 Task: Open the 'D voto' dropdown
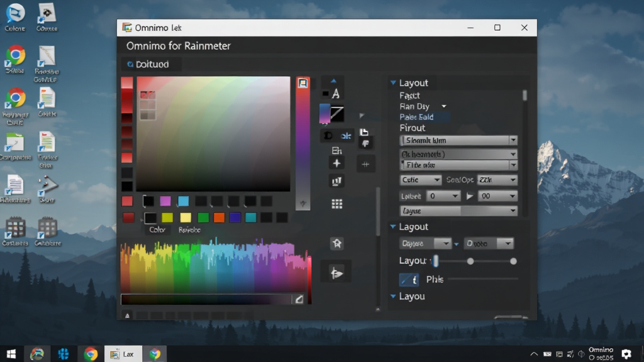[x=489, y=243]
